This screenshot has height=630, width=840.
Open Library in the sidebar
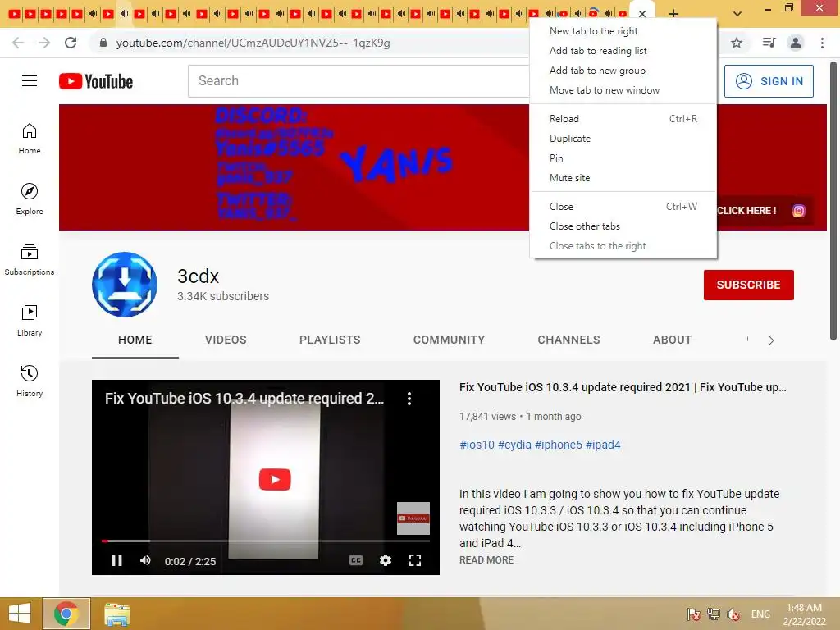[x=30, y=321]
